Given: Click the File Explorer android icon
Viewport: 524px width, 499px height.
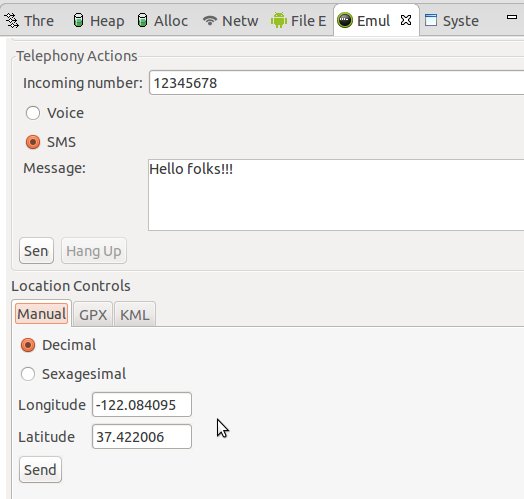Looking at the screenshot, I should tap(279, 20).
